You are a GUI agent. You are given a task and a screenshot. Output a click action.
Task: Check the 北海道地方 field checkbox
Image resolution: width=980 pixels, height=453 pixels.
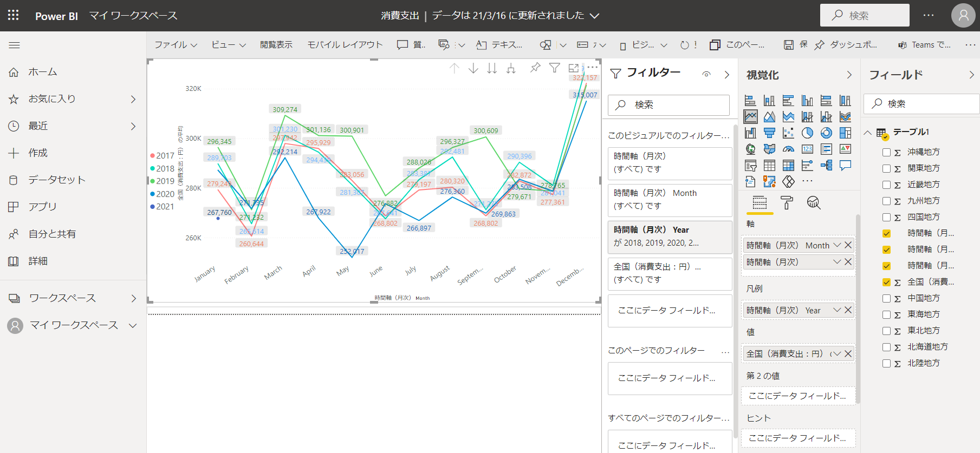click(886, 347)
